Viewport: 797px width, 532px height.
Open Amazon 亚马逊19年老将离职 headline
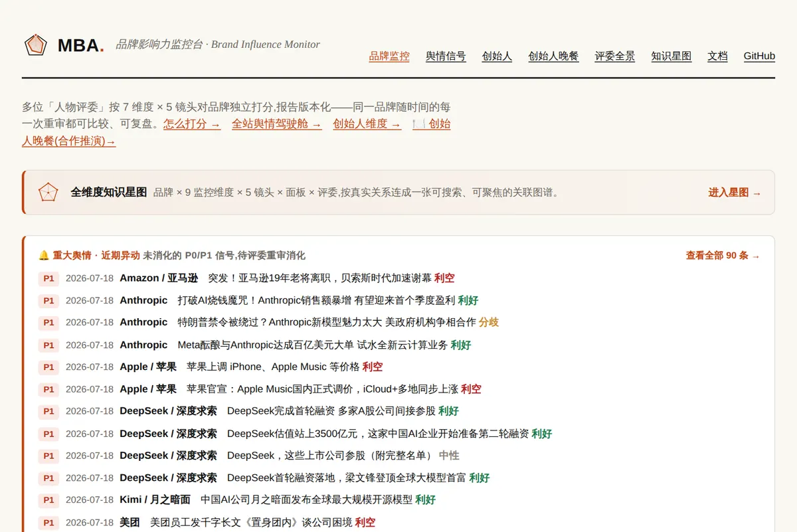tap(320, 278)
